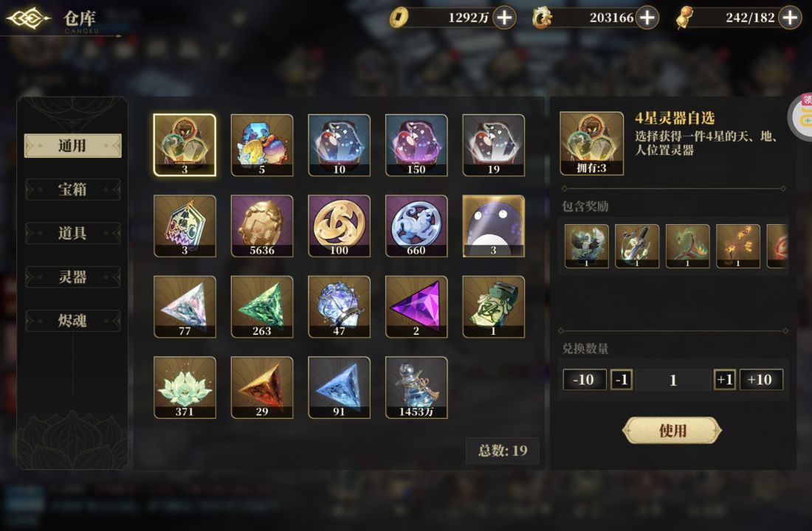Click the back arrow emblem beside 仓库
Screen dimensions: 812x531
point(29,18)
